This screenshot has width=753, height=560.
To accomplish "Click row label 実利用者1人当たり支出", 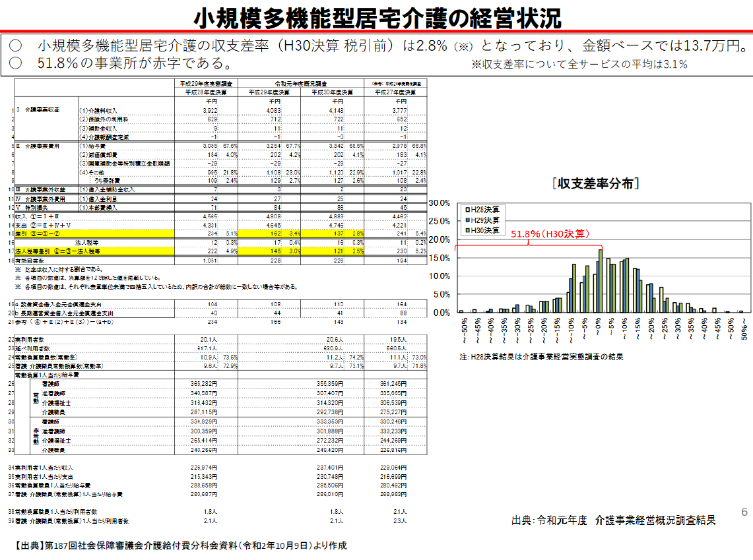I will tap(44, 476).
